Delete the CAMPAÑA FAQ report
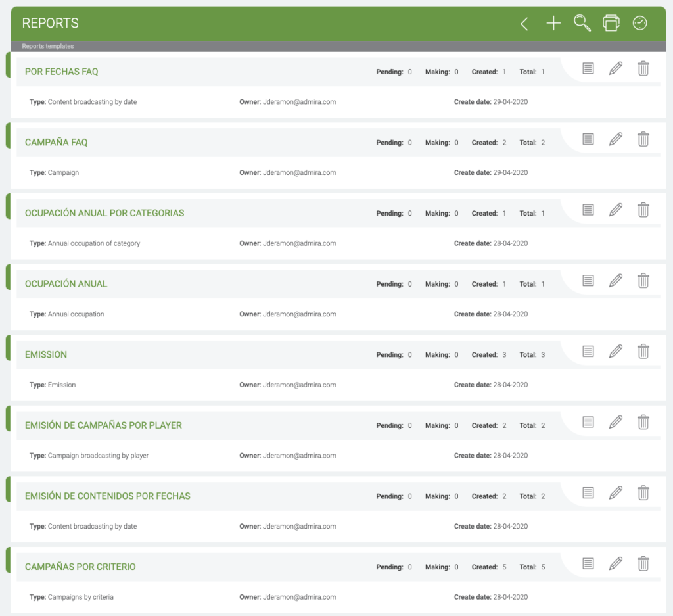This screenshot has height=616, width=673. pyautogui.click(x=643, y=139)
